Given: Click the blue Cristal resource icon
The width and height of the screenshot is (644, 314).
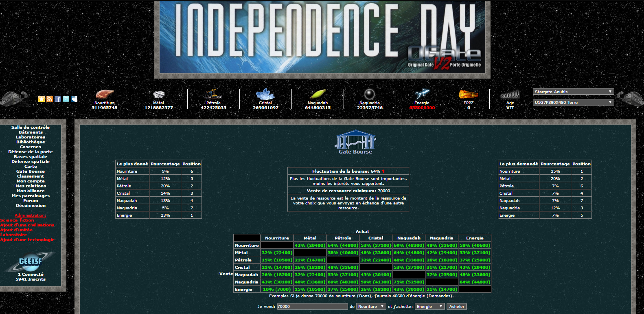Looking at the screenshot, I should (265, 94).
